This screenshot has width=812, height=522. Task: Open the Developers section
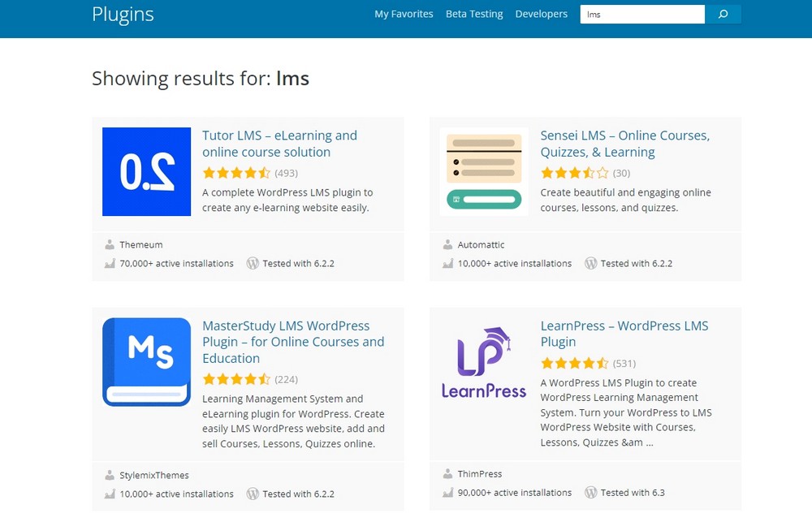(541, 14)
